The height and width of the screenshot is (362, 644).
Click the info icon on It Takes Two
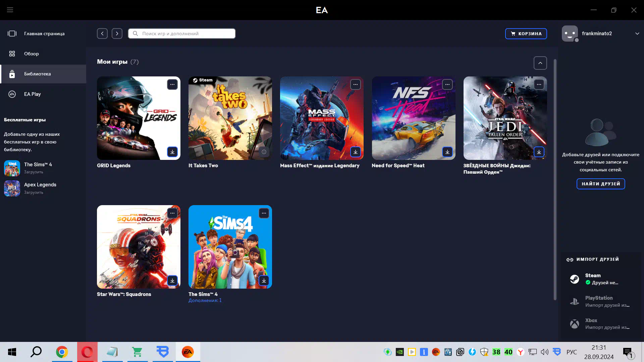pos(264,152)
